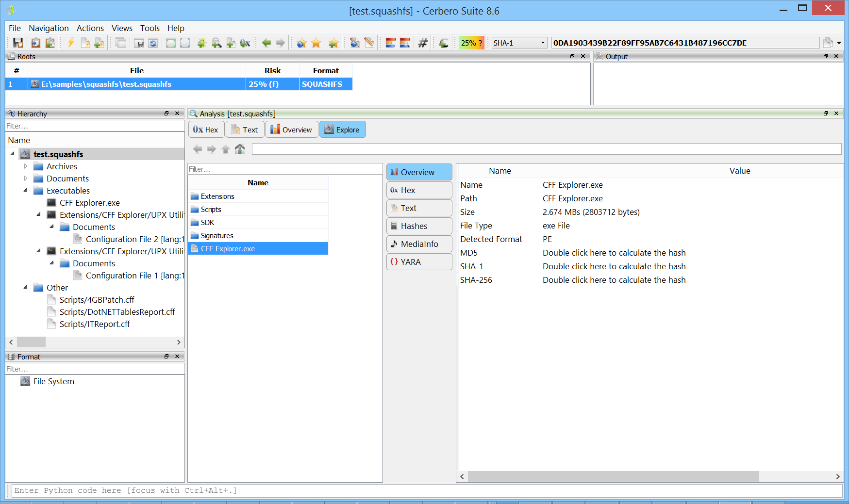
Task: Open the SHA-1 hash type dropdown
Action: tap(519, 43)
